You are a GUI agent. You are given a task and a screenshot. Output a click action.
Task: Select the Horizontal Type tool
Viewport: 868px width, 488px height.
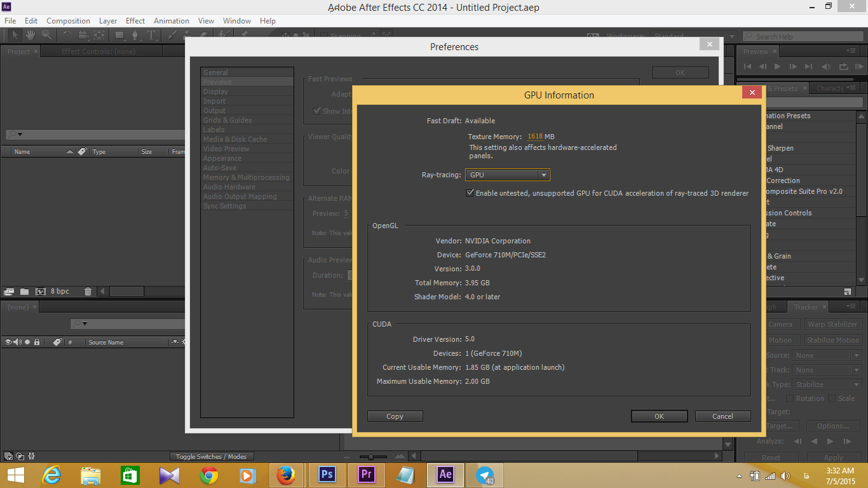click(x=152, y=36)
